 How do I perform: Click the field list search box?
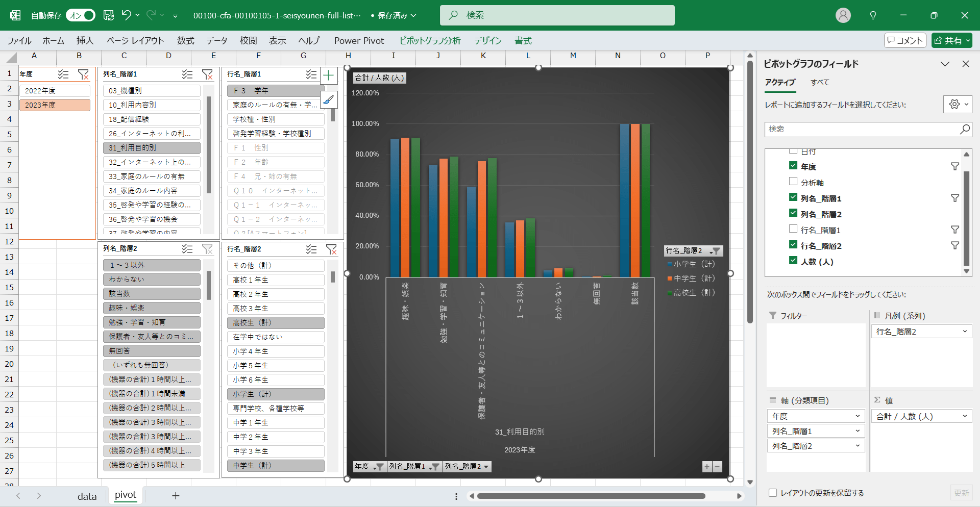[x=863, y=130]
